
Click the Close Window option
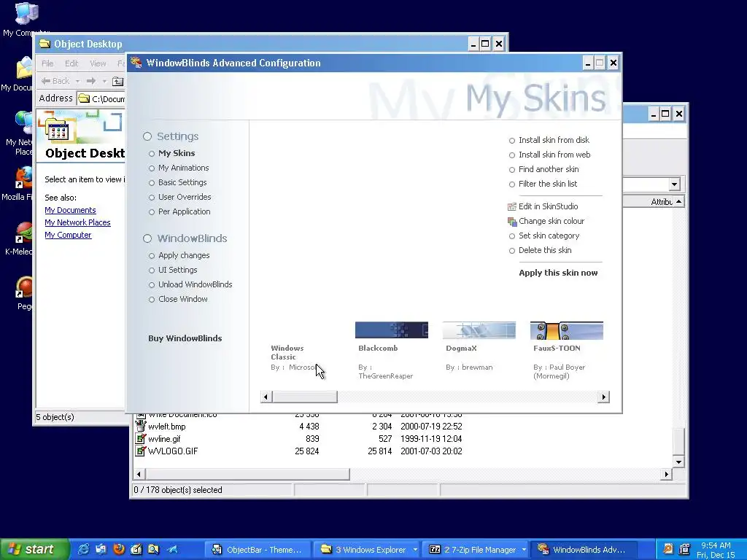pos(183,300)
